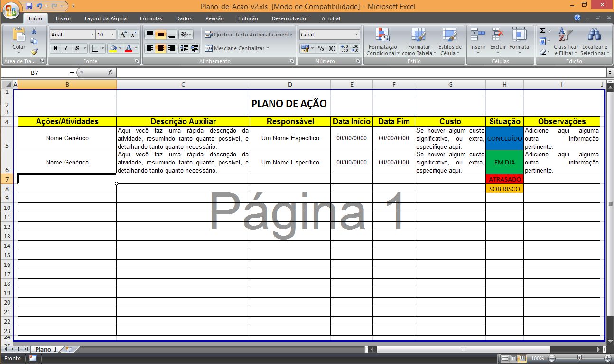Click the Cut scissors icon
Image resolution: width=614 pixels, height=364 pixels.
34,31
